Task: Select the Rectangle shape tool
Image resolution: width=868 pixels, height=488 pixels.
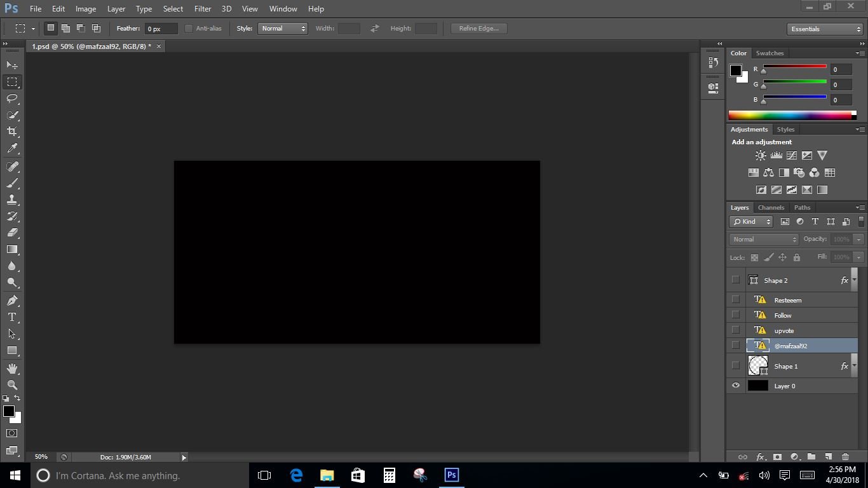Action: 12,350
